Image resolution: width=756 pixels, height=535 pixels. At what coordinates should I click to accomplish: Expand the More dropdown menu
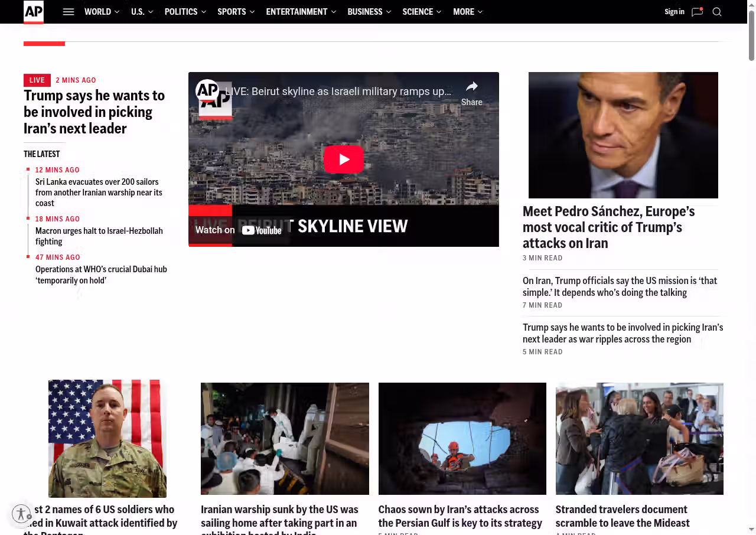point(467,12)
